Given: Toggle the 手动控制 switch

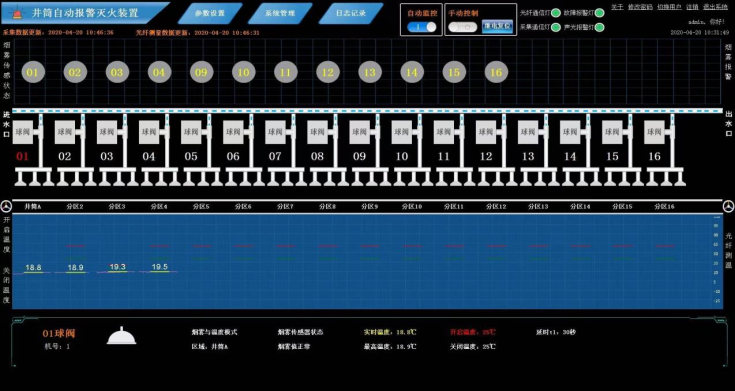Looking at the screenshot, I should click(462, 27).
